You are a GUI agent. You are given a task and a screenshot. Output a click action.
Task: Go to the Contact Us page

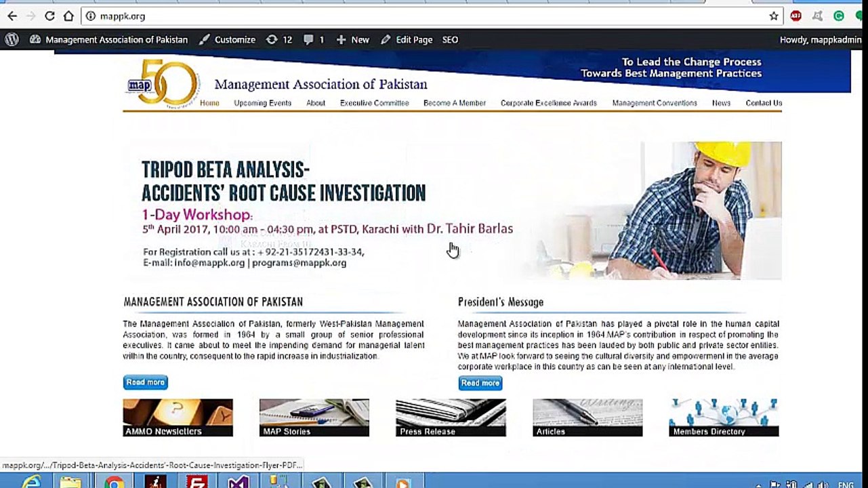point(764,103)
